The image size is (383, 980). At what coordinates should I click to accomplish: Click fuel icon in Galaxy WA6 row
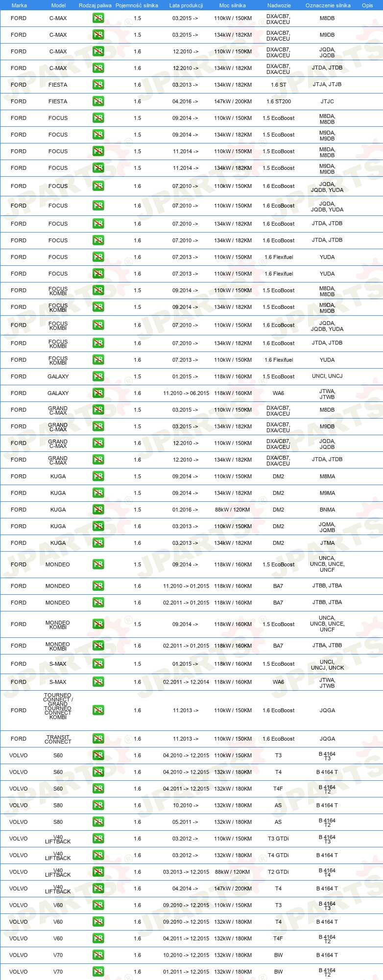point(98,393)
